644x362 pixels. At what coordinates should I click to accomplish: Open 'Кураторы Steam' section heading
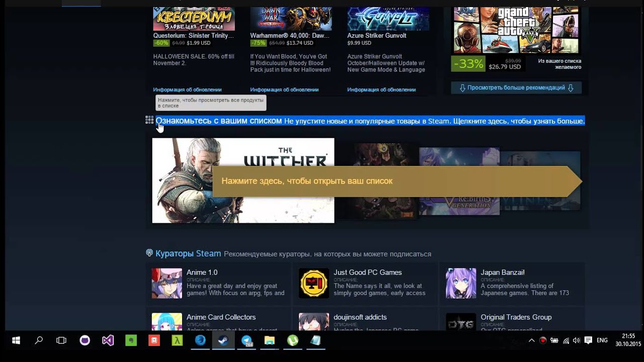click(x=188, y=253)
